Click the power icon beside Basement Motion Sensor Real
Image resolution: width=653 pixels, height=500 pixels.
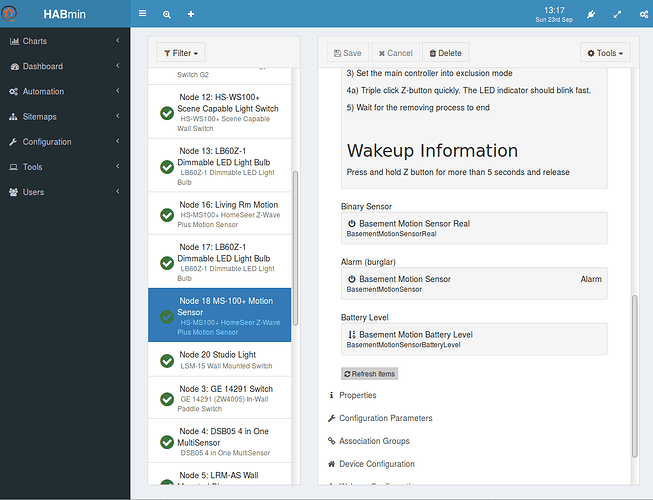coord(352,224)
